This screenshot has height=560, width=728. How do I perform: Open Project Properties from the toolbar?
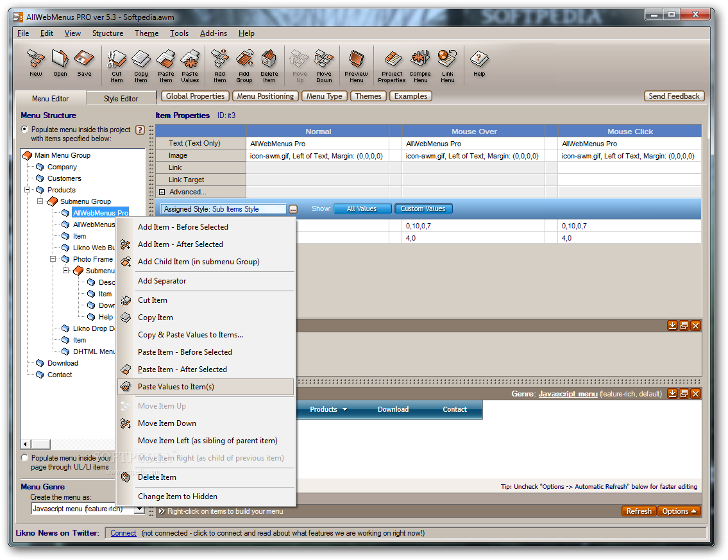(x=392, y=65)
